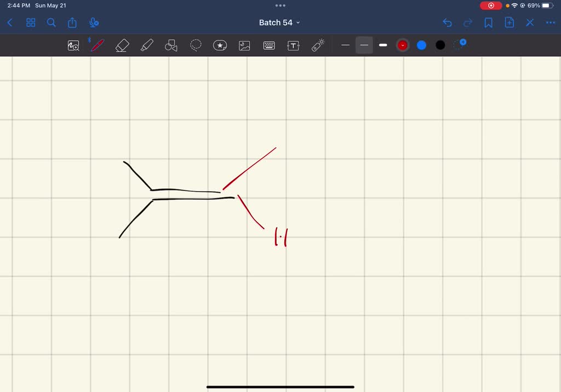Open the Zoom writing tool
Image resolution: width=561 pixels, height=392 pixels.
pyautogui.click(x=73, y=45)
